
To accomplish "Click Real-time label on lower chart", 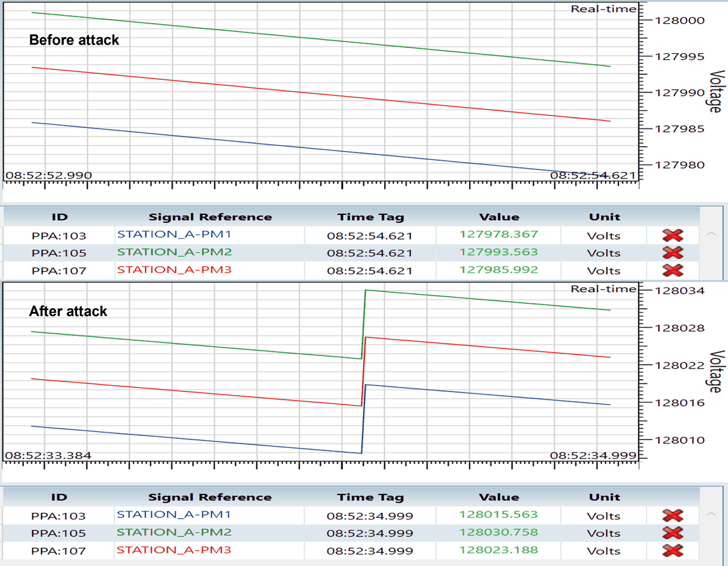I will 603,289.
